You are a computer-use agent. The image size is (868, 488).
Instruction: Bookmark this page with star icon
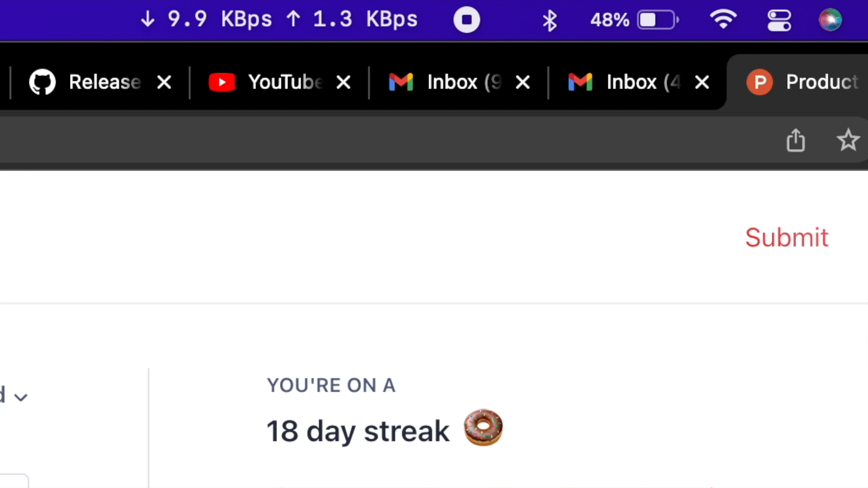click(848, 140)
